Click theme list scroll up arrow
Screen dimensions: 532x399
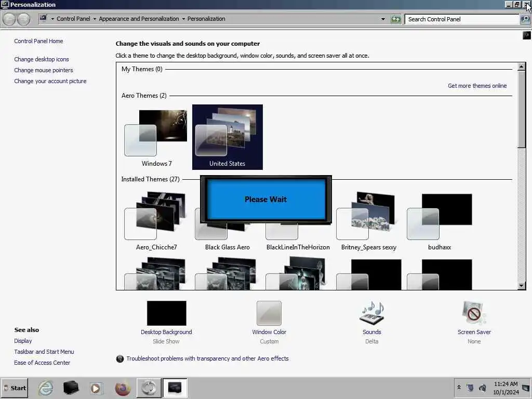click(522, 66)
